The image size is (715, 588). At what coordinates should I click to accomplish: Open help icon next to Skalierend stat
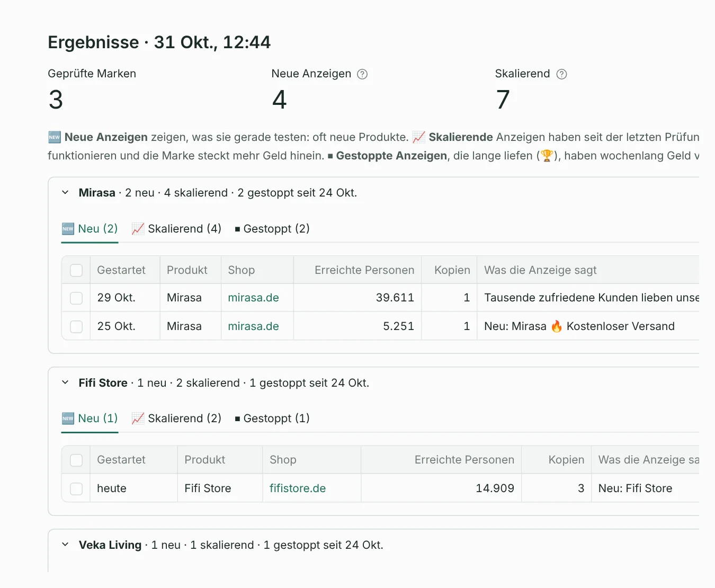(x=562, y=74)
